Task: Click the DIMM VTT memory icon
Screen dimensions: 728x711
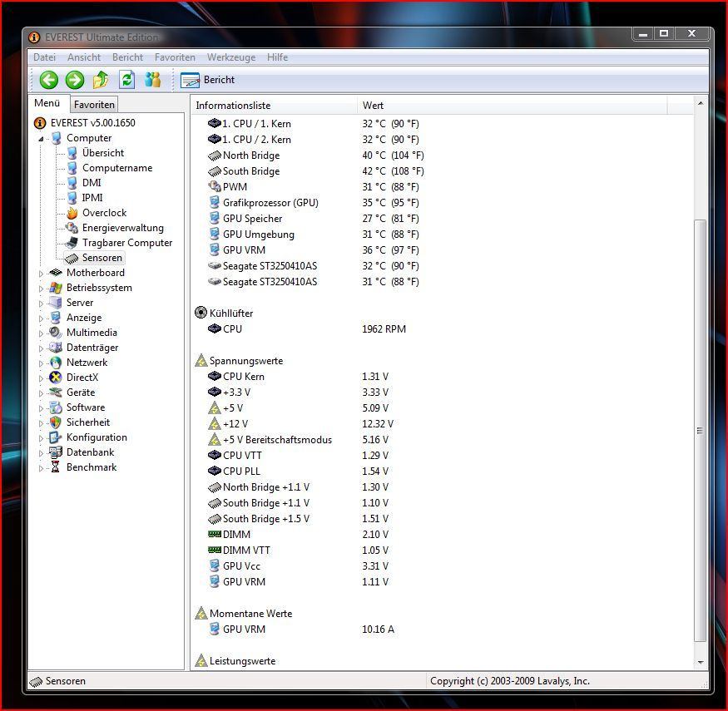Action: click(215, 550)
